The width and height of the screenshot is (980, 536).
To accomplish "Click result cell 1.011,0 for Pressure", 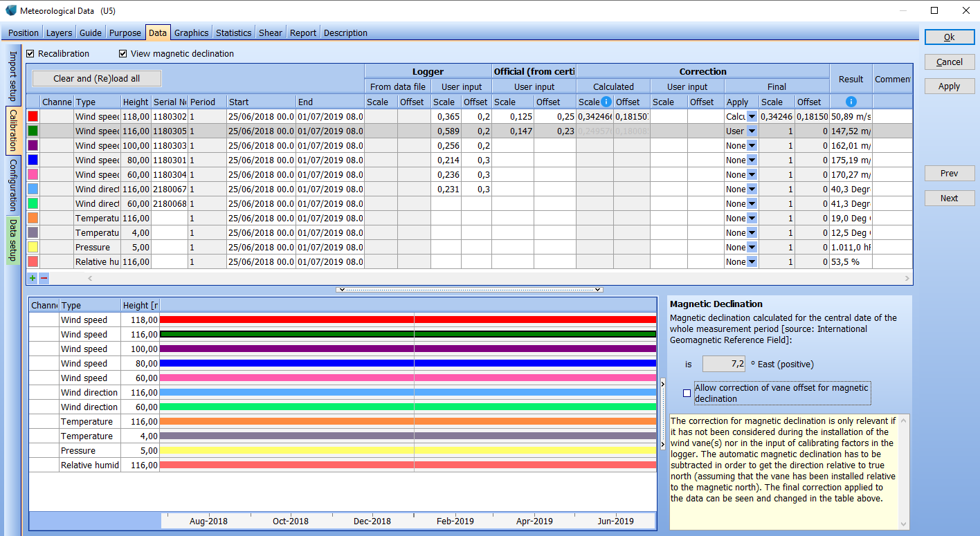I will [851, 248].
